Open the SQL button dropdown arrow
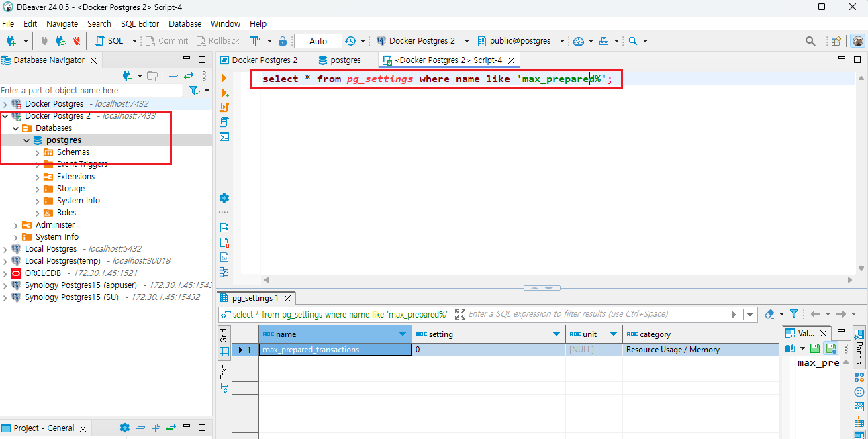 tap(134, 41)
